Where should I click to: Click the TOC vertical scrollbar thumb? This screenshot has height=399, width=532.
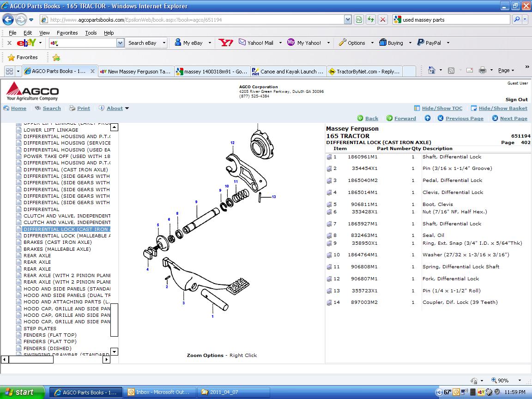tap(115, 320)
